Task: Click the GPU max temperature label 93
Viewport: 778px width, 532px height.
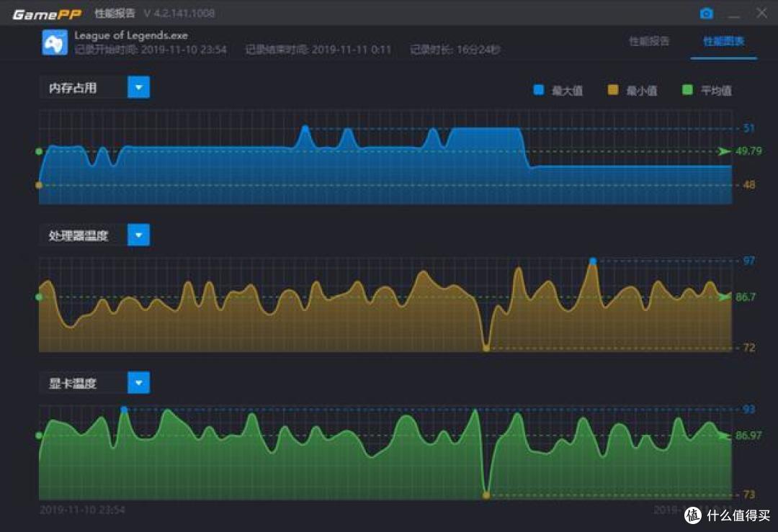Action: 748,409
